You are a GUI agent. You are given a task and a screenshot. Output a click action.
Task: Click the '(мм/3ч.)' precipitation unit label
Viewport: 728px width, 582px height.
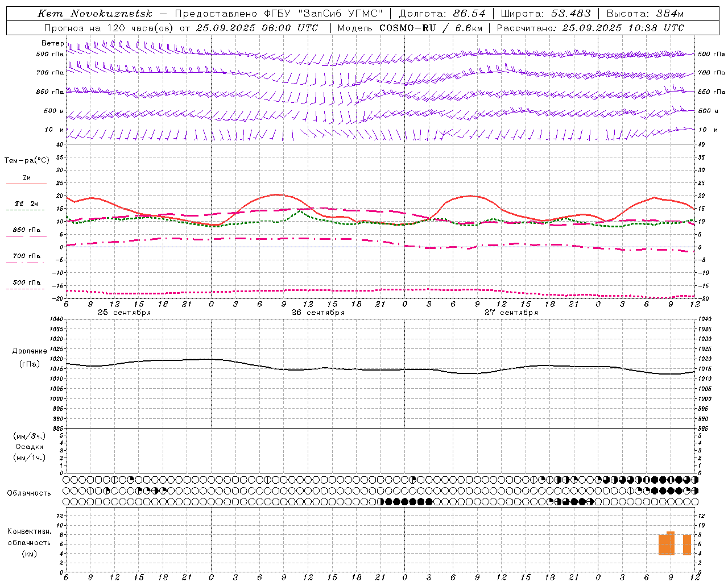(30, 436)
